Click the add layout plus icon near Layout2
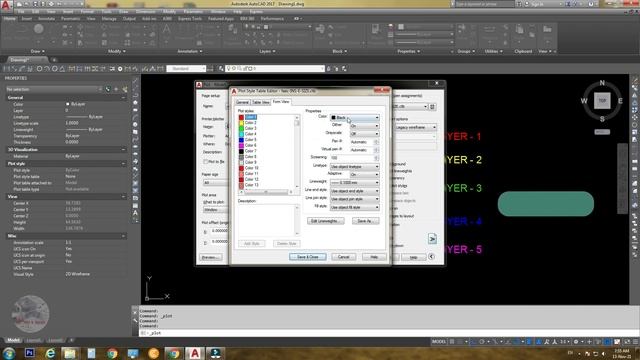The image size is (640, 360). [x=71, y=340]
